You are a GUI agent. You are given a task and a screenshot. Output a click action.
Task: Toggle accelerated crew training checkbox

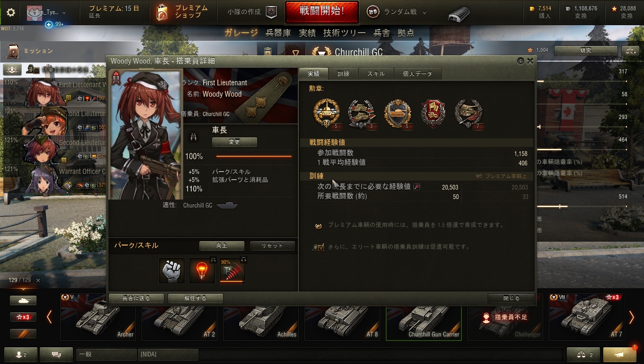pos(319,247)
